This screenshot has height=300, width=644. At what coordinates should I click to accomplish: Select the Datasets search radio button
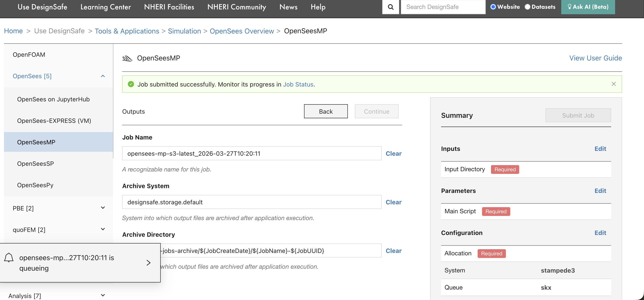coord(527,7)
